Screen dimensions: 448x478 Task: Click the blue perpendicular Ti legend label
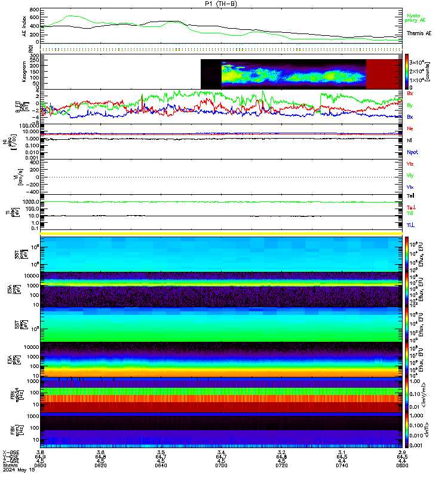coord(410,225)
